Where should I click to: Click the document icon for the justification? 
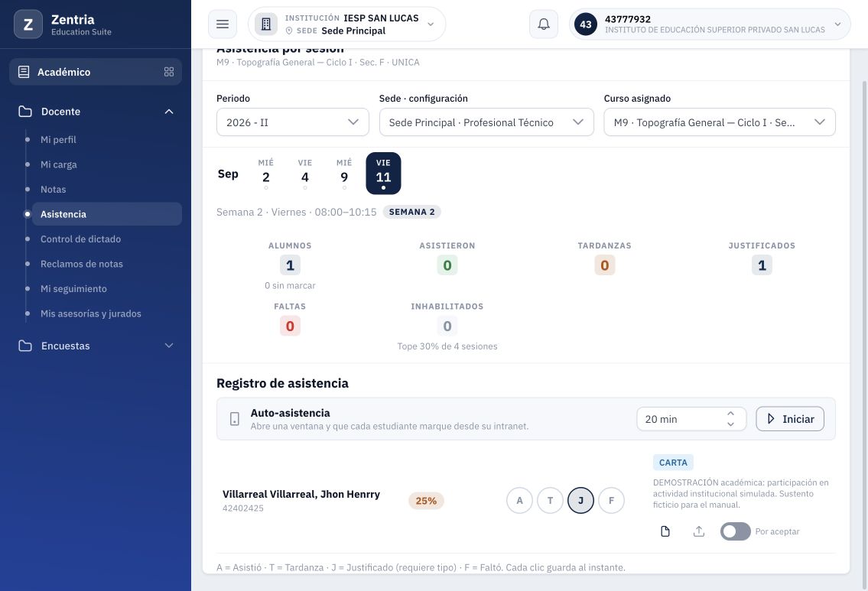click(x=665, y=531)
